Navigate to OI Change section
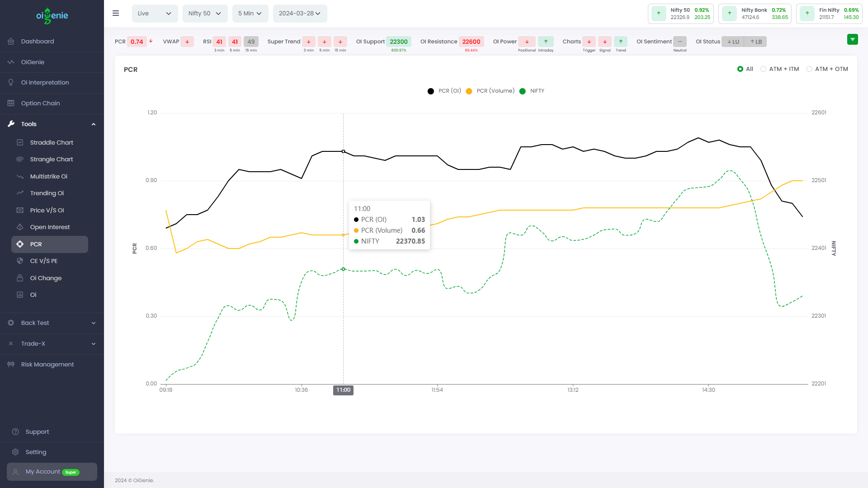This screenshot has height=488, width=868. coord(46,278)
